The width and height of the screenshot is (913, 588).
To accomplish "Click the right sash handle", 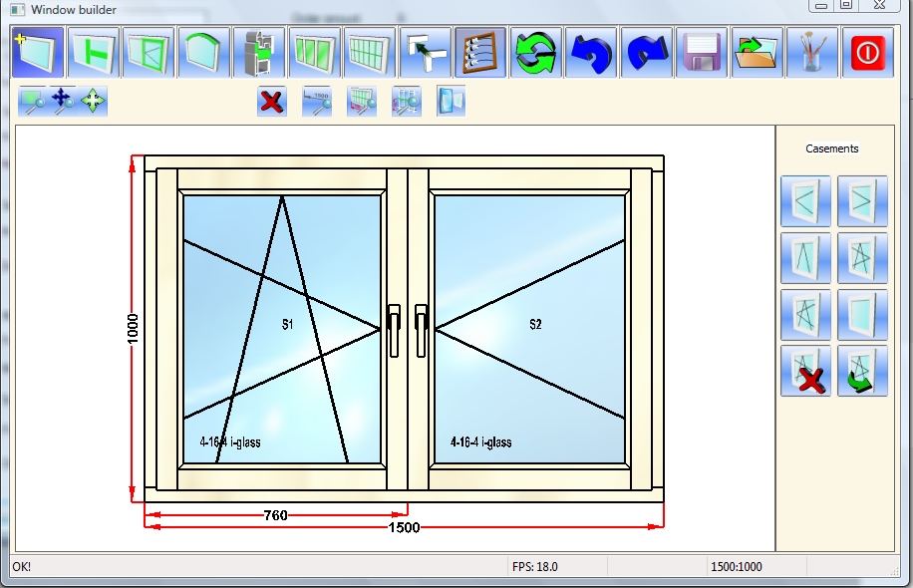I will [421, 330].
